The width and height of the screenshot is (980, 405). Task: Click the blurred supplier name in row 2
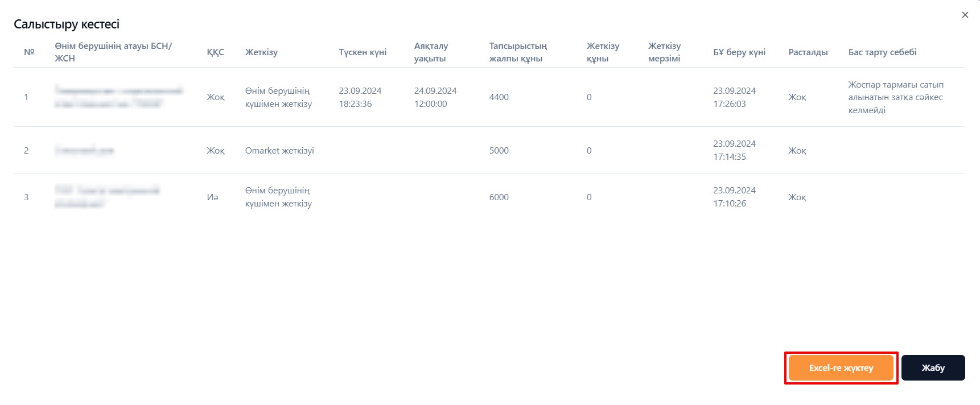click(84, 151)
